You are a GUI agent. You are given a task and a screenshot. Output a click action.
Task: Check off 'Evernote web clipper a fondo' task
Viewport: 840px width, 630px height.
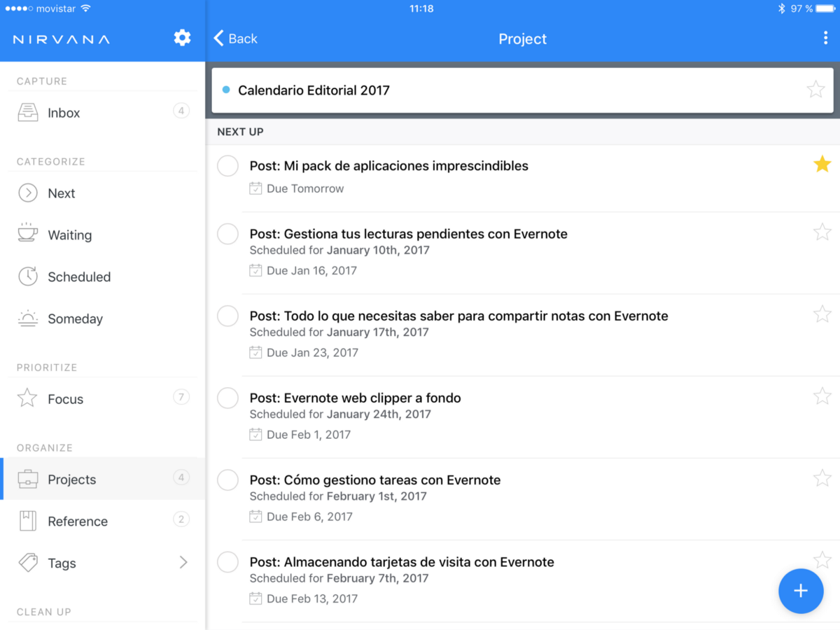click(227, 398)
